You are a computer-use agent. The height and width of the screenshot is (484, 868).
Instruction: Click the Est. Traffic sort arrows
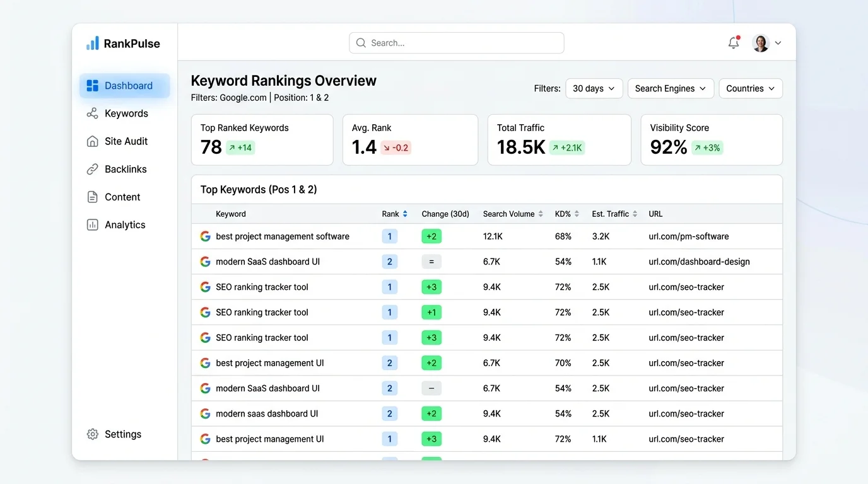coord(635,214)
